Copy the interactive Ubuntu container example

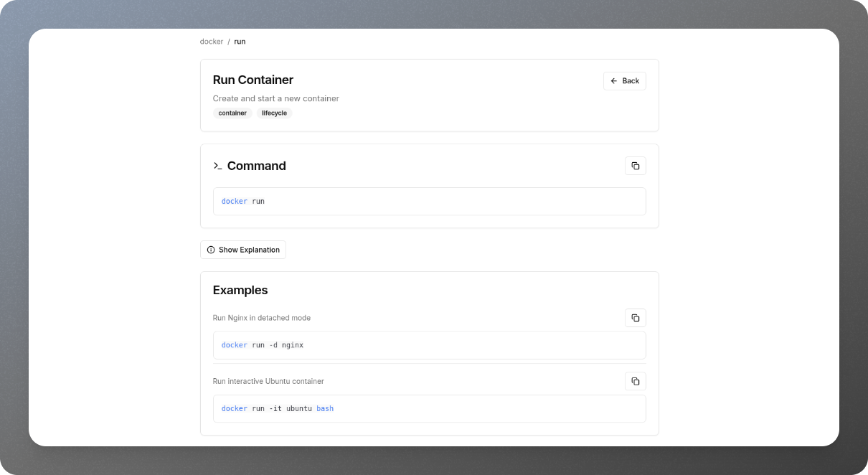coord(635,381)
